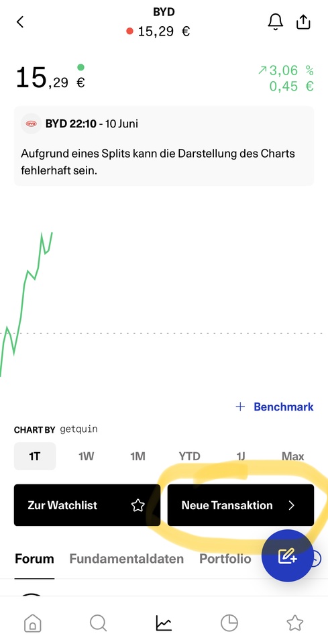Go to the Home tab icon
This screenshot has height=644, width=328.
pyautogui.click(x=33, y=623)
